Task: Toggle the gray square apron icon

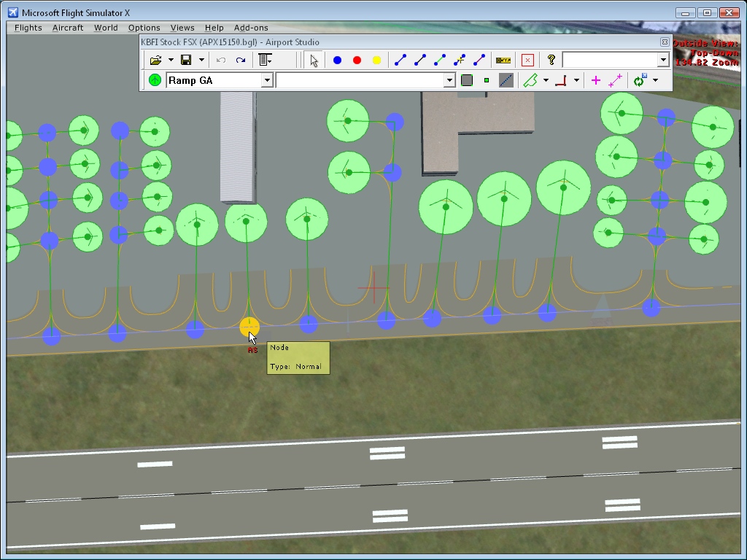Action: [x=467, y=80]
